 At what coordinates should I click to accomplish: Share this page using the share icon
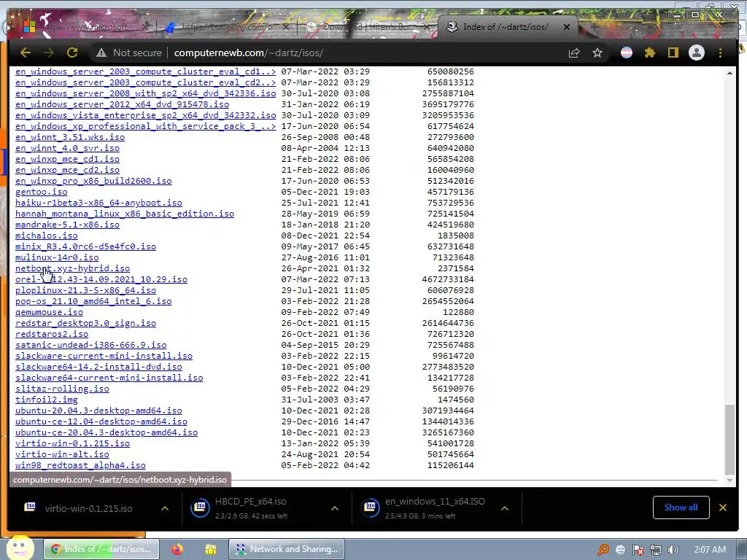tap(574, 52)
